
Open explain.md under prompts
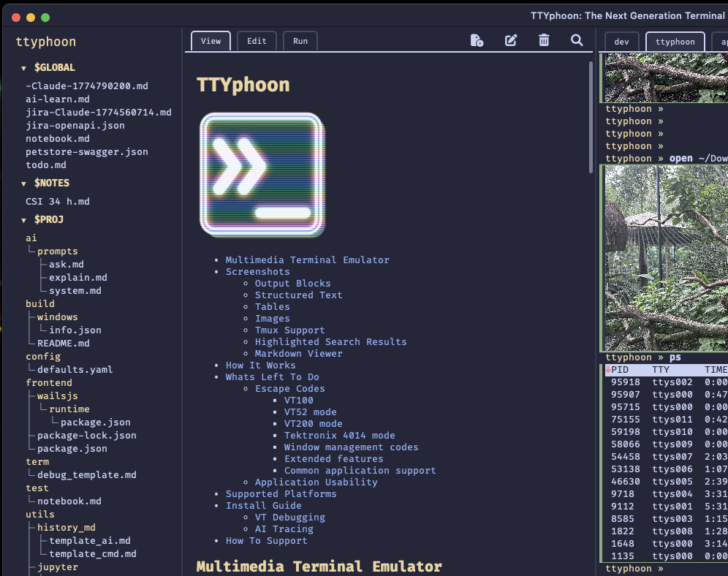pyautogui.click(x=78, y=277)
